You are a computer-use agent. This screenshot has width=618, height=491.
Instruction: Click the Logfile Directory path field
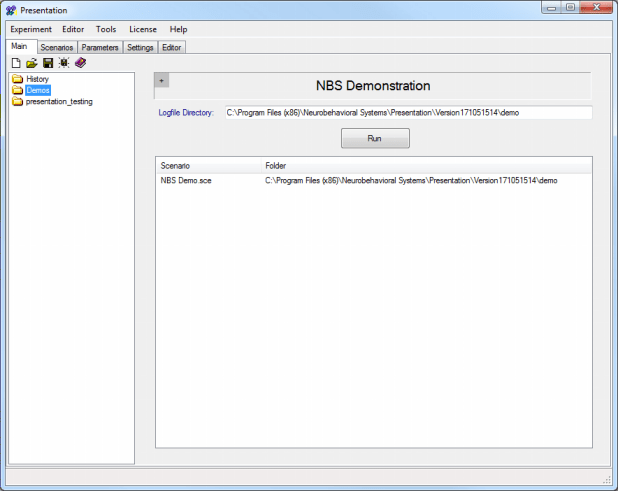(409, 113)
